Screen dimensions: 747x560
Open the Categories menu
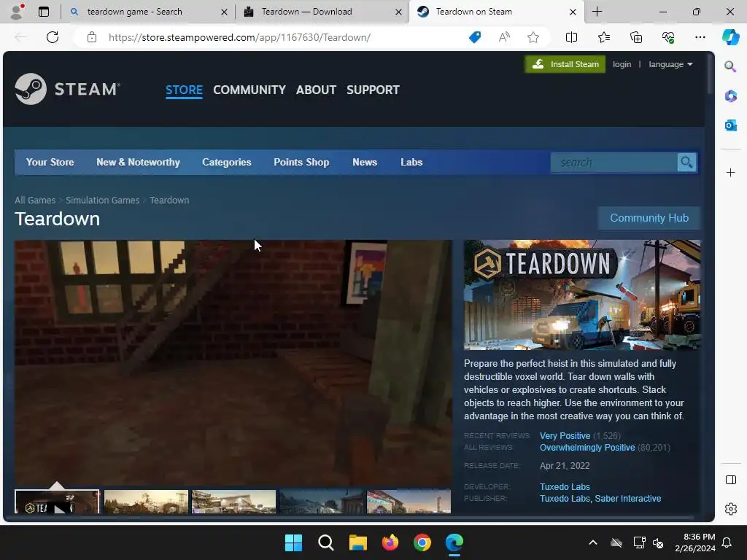227,163
